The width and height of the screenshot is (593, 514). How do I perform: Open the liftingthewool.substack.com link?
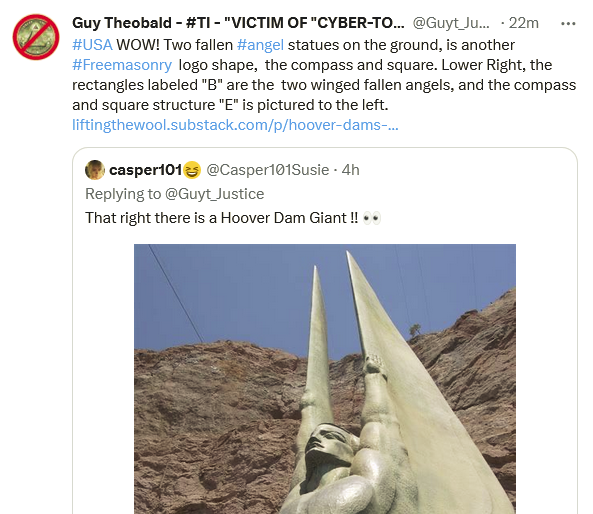[235, 125]
